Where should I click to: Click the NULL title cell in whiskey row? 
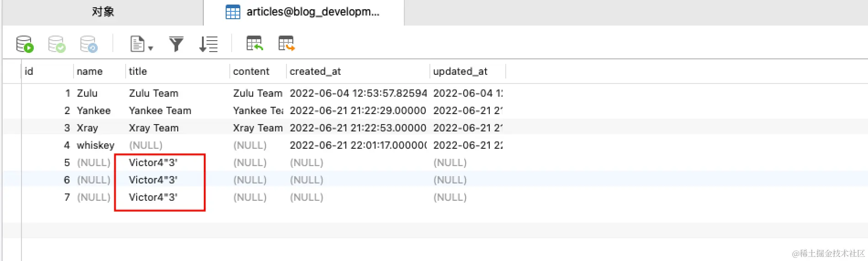tap(146, 145)
